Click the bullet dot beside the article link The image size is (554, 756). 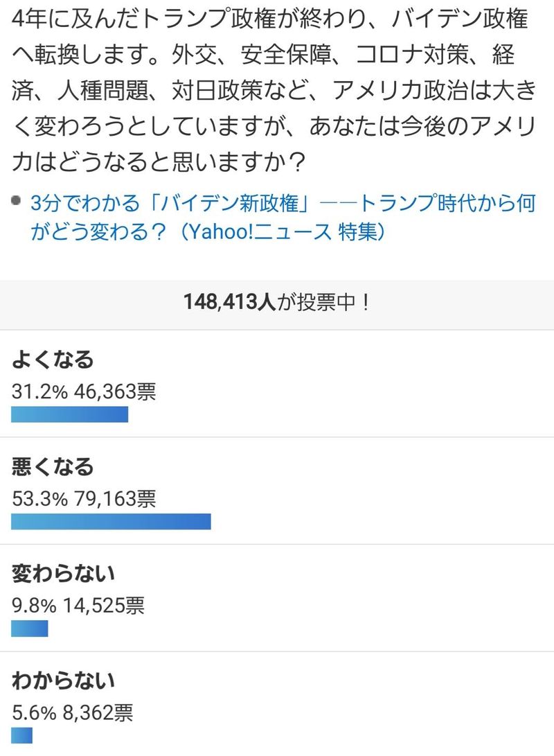(x=17, y=202)
